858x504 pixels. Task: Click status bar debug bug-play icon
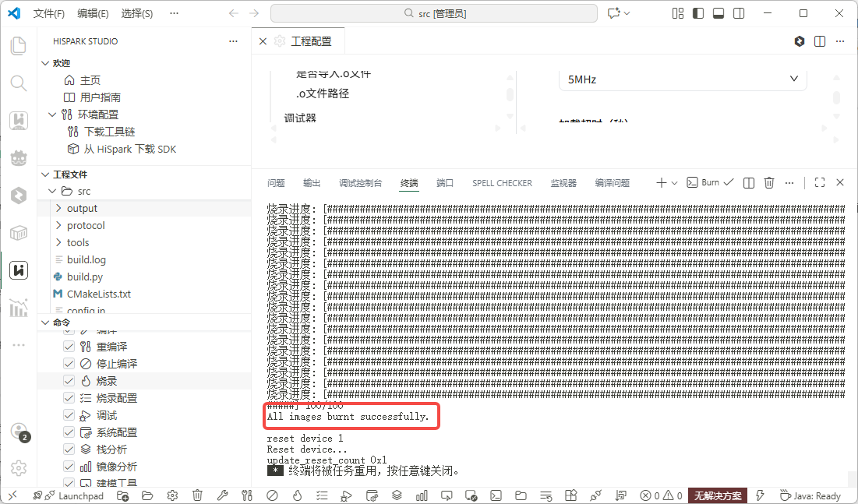pyautogui.click(x=346, y=495)
